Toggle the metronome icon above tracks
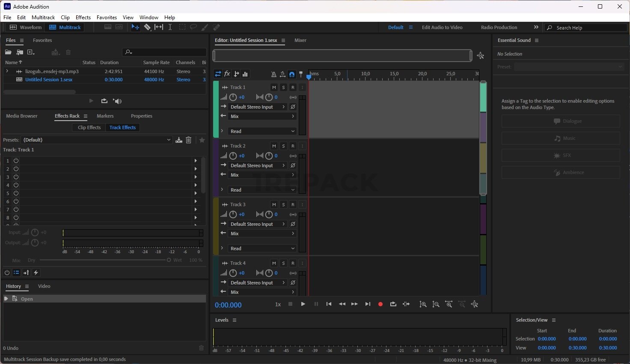 (x=273, y=74)
